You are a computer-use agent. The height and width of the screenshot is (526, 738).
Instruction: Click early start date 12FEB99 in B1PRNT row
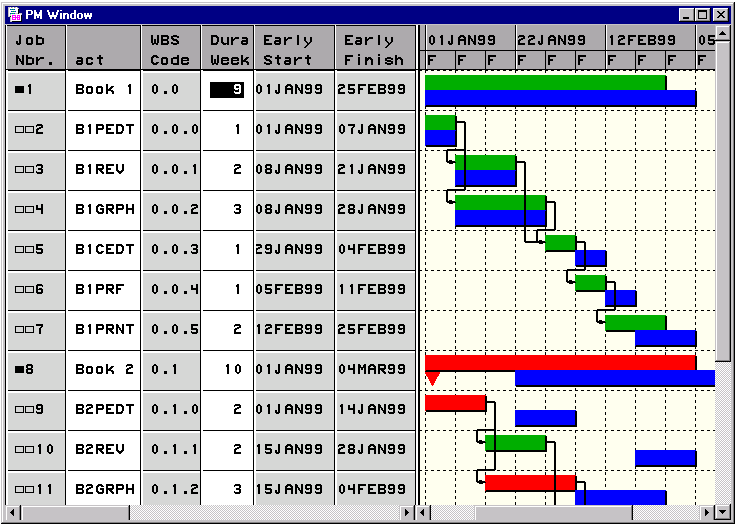pos(294,330)
